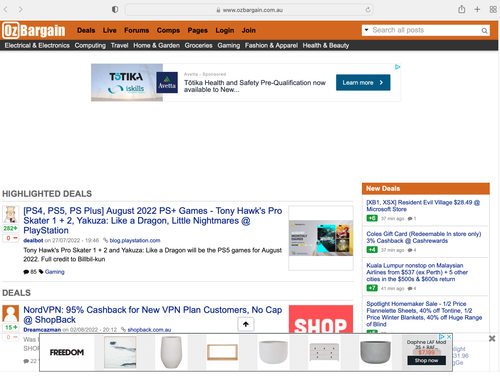Reload the page with refresh icon
This screenshot has width=500, height=379.
point(368,10)
